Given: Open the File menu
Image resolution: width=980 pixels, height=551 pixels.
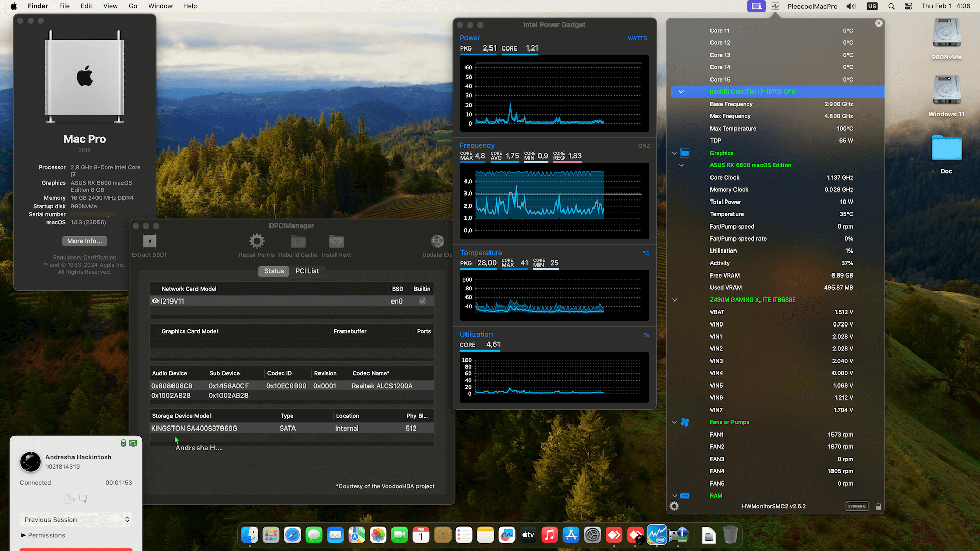Looking at the screenshot, I should (x=64, y=6).
